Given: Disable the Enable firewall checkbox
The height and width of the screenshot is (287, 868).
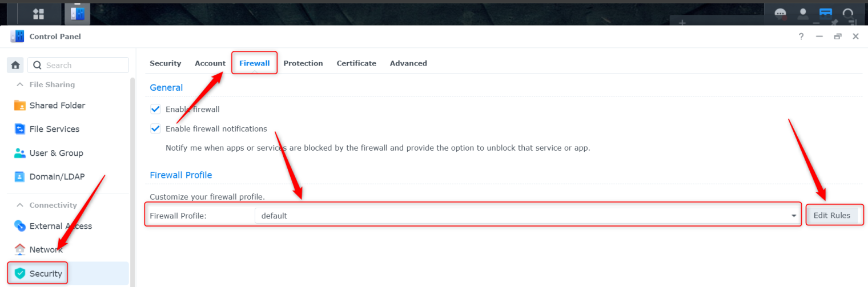Looking at the screenshot, I should coord(155,109).
